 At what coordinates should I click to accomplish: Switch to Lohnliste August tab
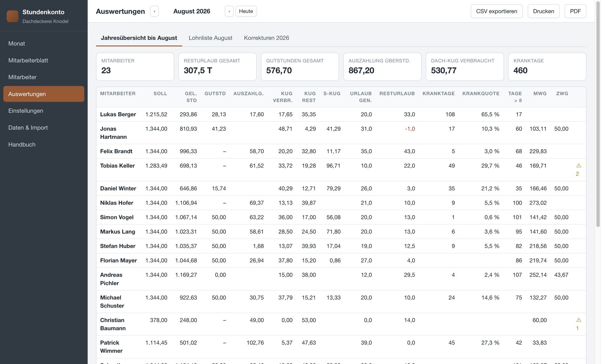coord(210,38)
